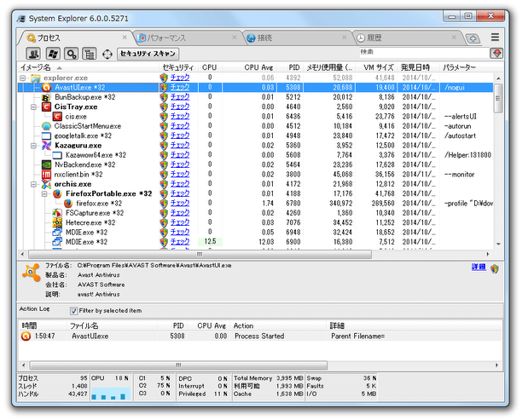This screenshot has width=522, height=420.
Task: Select the Kazawow64.exe *32 process row
Action: [255, 155]
